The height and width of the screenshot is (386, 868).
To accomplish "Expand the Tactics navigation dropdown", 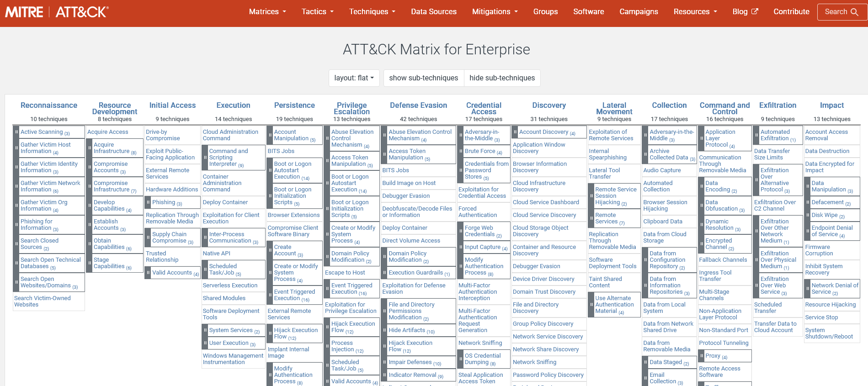I will pyautogui.click(x=318, y=12).
